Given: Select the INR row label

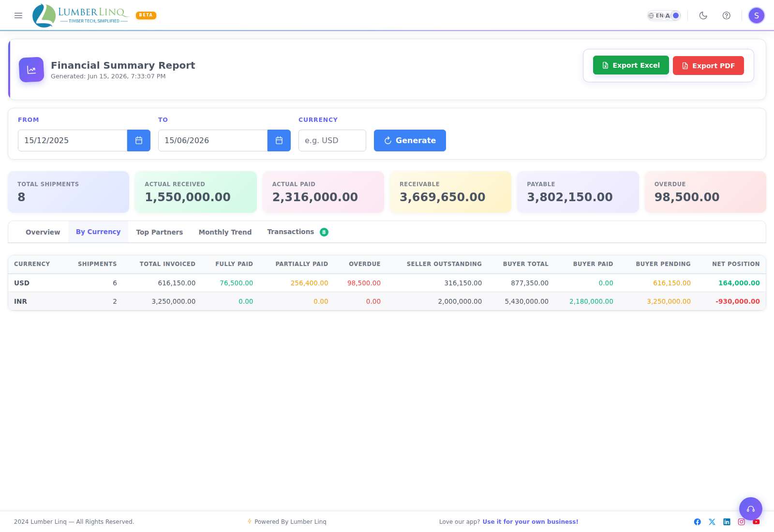Looking at the screenshot, I should [x=20, y=301].
